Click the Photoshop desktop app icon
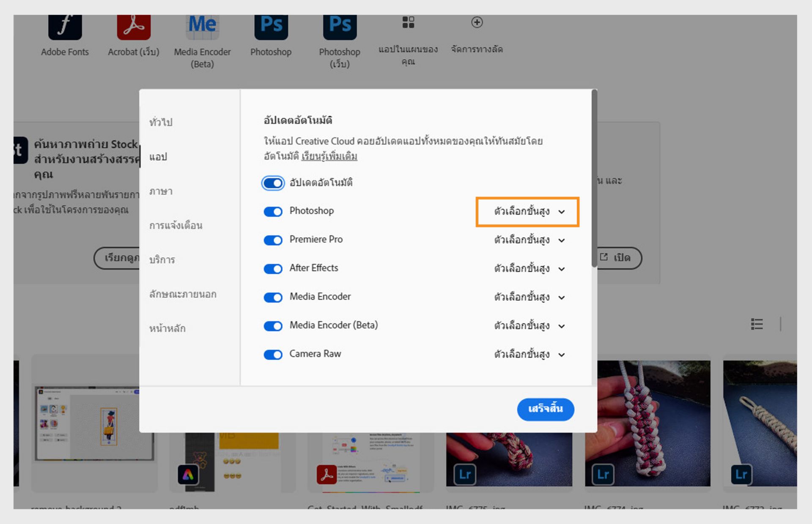The width and height of the screenshot is (812, 524). [x=271, y=27]
